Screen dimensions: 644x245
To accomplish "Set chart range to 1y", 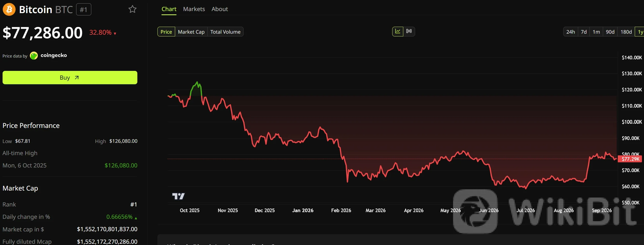I will [x=640, y=32].
